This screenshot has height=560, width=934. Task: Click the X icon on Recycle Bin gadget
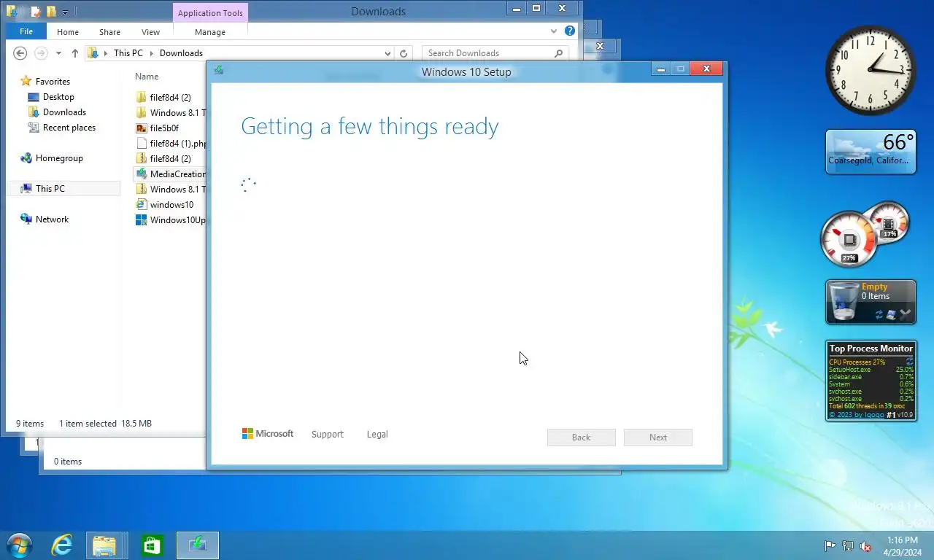click(906, 314)
